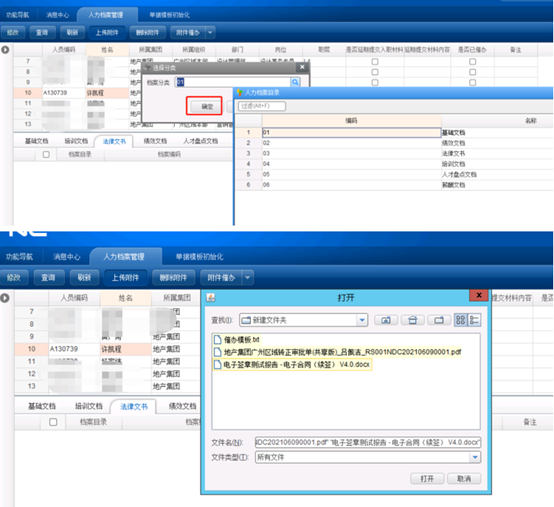
Task: Click the round expand arrow above upper table
Action: coord(5,50)
